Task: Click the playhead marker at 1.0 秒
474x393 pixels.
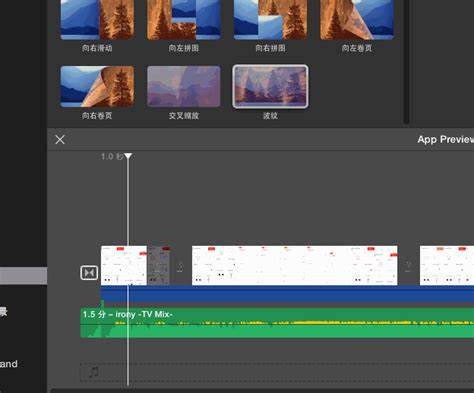Action: (x=128, y=156)
